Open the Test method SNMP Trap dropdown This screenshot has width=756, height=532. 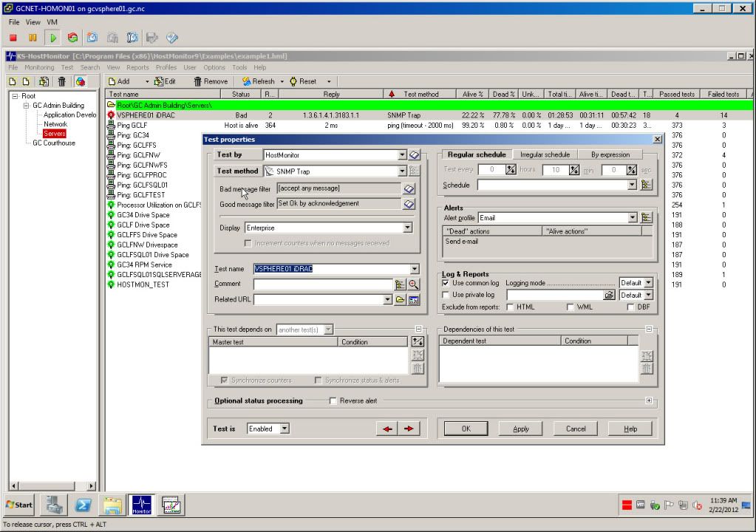tap(401, 171)
